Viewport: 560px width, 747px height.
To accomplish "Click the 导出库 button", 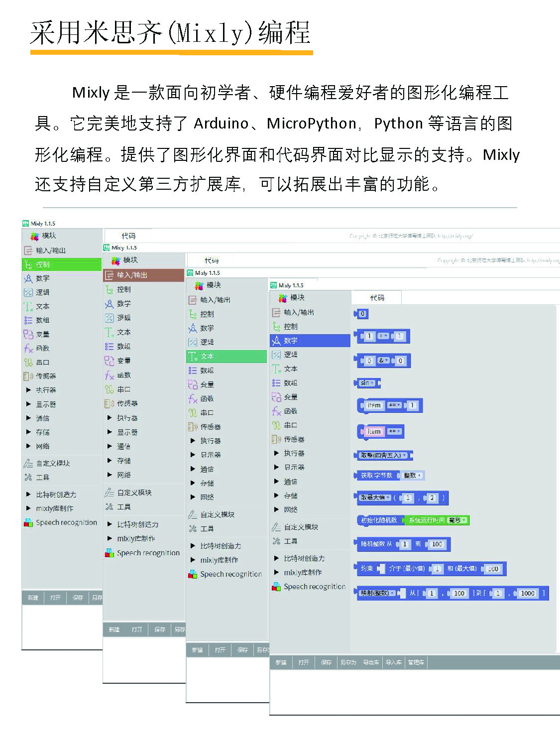I will tap(371, 662).
